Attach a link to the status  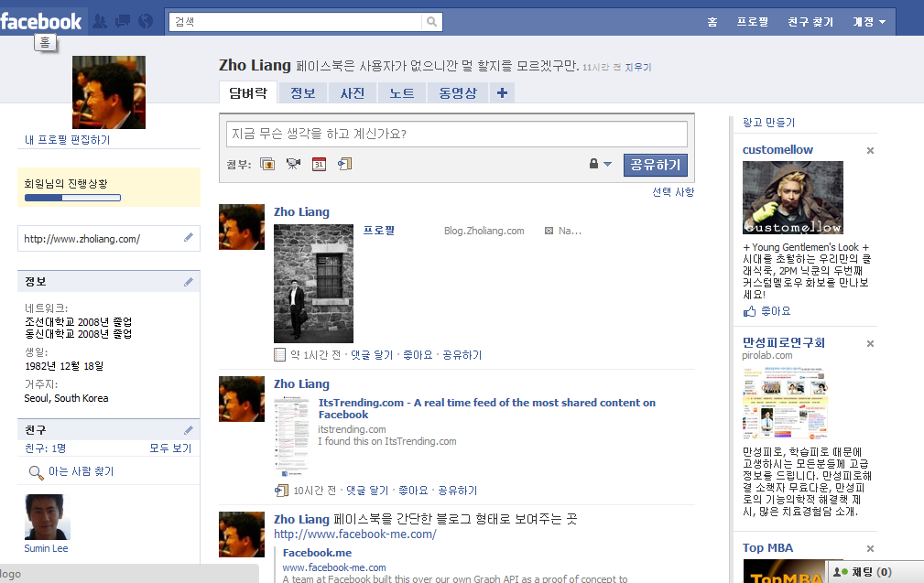pos(344,165)
